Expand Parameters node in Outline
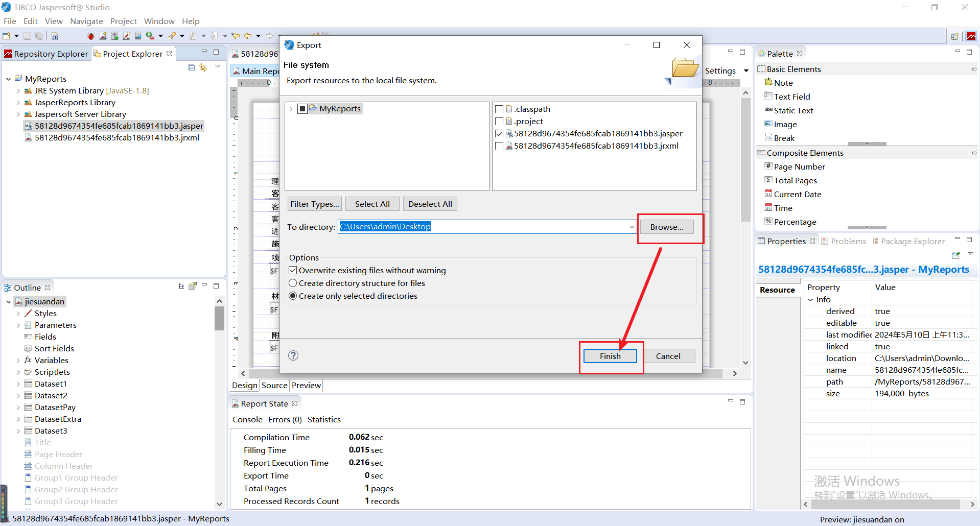 (x=18, y=325)
